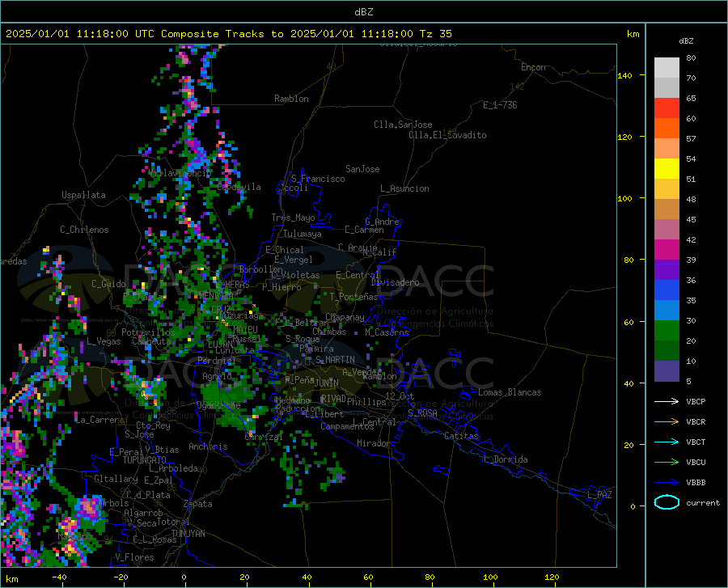
Task: Click the cyan 'current' ellipse legend icon
Action: click(667, 502)
